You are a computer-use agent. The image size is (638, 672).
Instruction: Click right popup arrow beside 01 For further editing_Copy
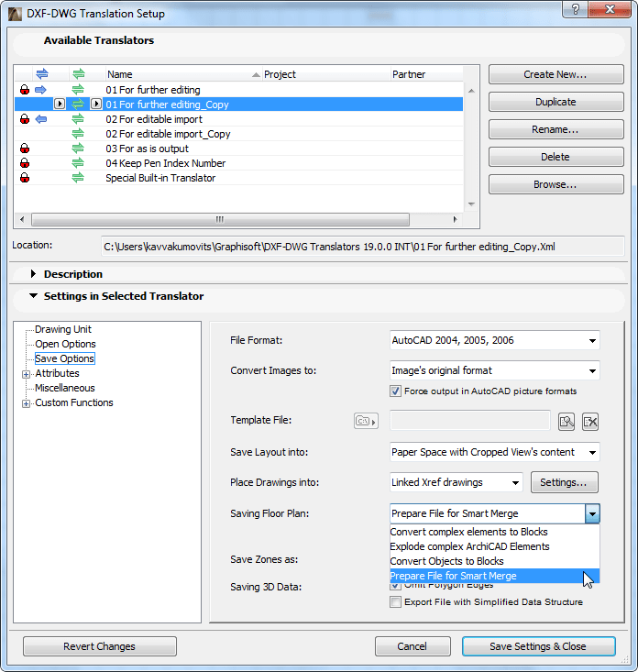[x=96, y=105]
